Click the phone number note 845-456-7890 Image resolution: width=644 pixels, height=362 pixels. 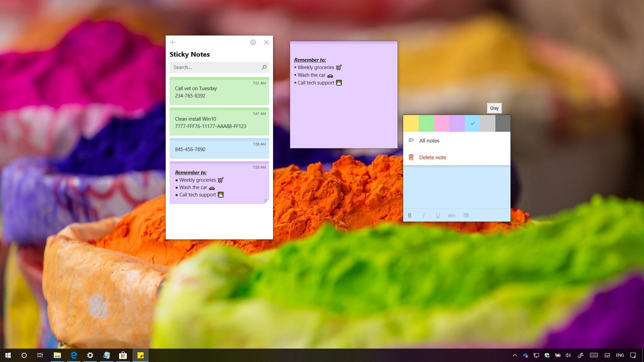220,149
